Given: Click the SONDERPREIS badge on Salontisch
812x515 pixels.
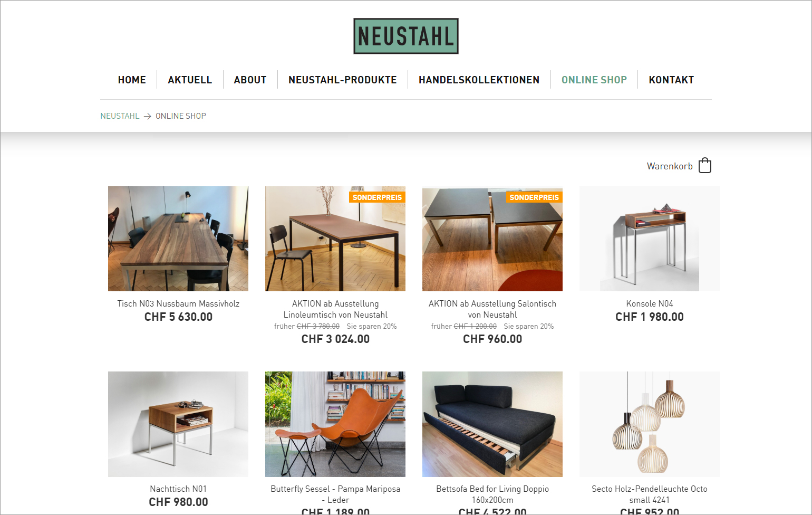Looking at the screenshot, I should coord(534,197).
